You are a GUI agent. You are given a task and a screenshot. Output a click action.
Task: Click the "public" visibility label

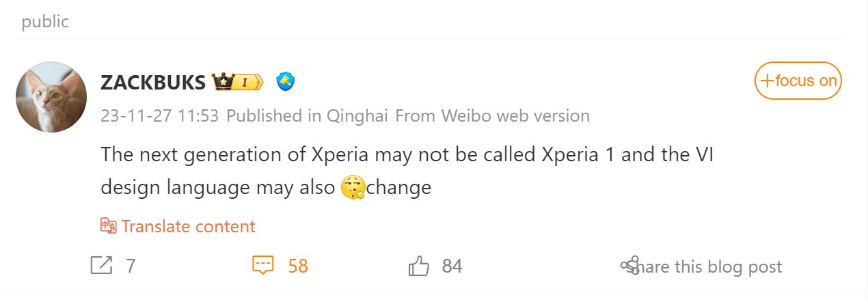click(45, 21)
